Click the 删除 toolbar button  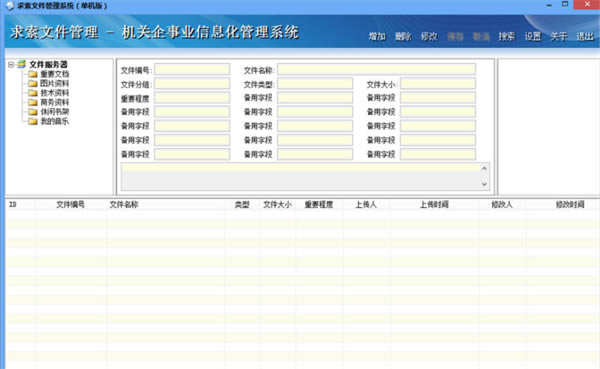click(x=403, y=36)
